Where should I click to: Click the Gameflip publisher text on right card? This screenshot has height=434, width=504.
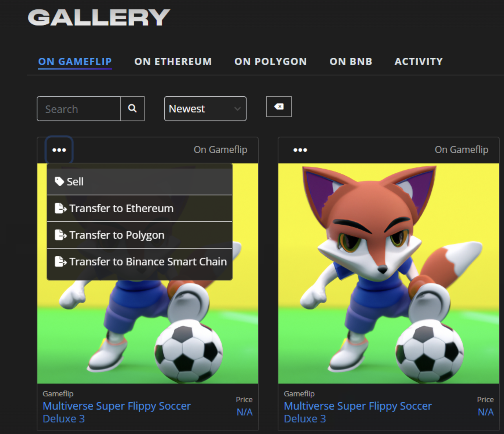tap(299, 394)
